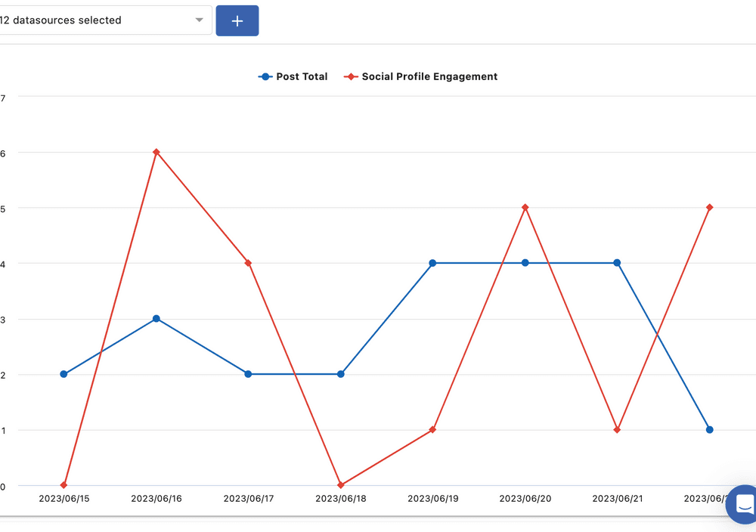
Task: Toggle the Social Profile Engagement legend series
Action: pos(421,76)
